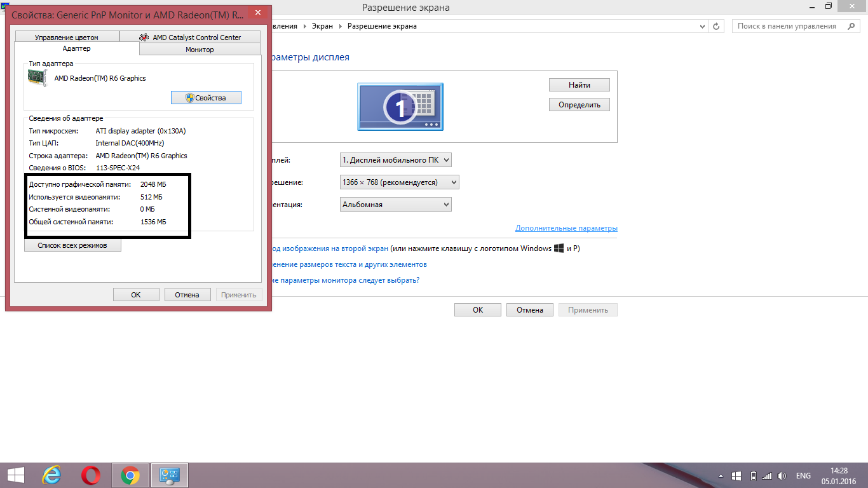
Task: Open the ENG input language indicator
Action: pos(803,476)
